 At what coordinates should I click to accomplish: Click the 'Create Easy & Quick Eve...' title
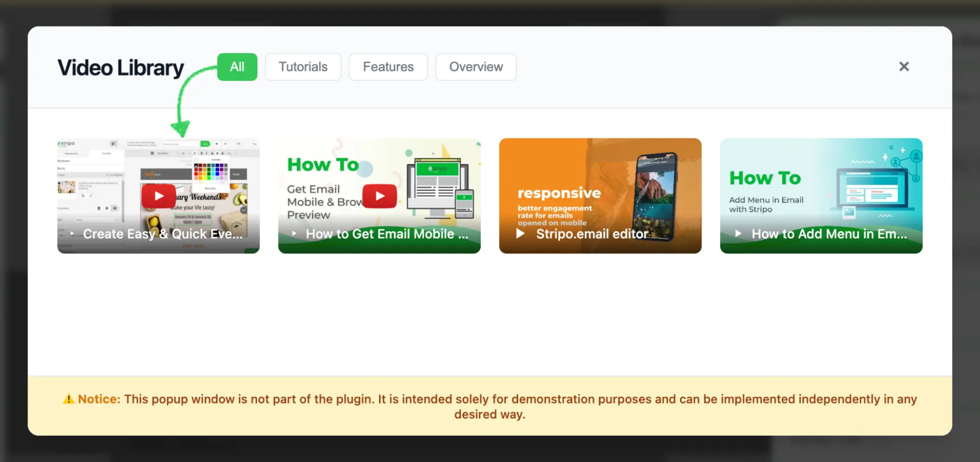(163, 234)
